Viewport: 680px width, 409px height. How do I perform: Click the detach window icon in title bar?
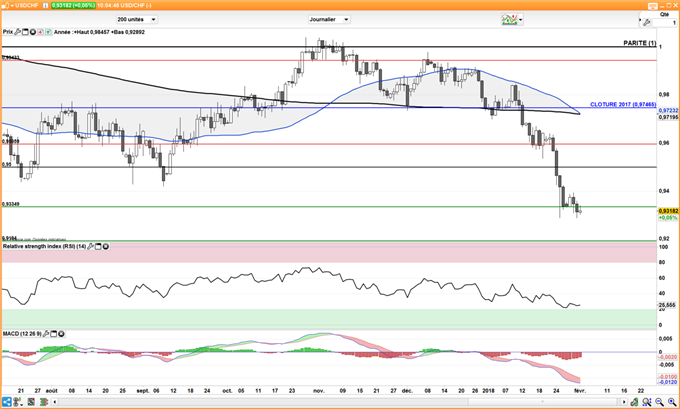653,6
